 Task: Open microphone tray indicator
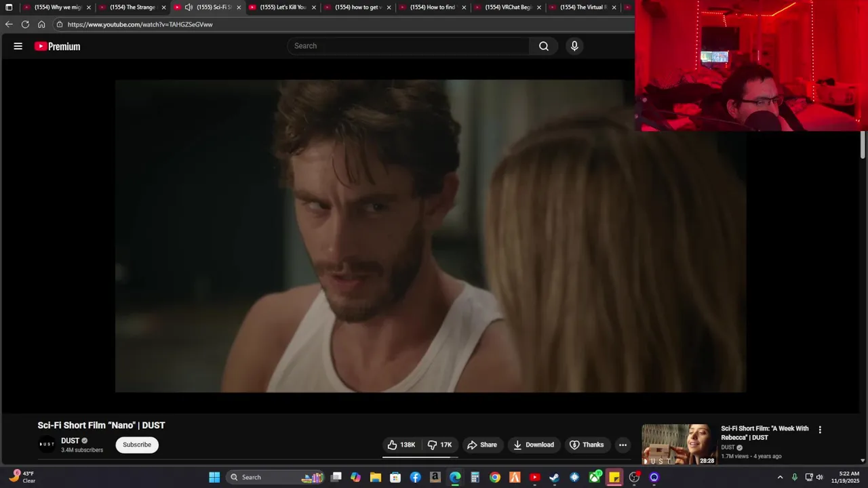pyautogui.click(x=794, y=477)
